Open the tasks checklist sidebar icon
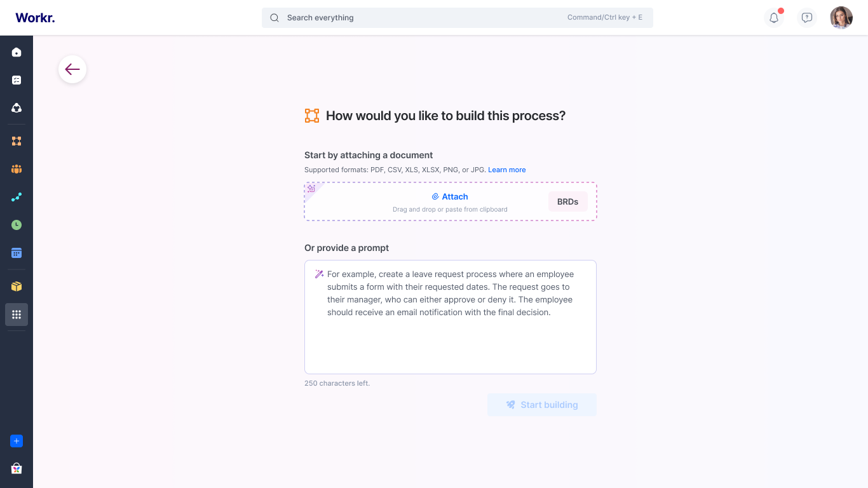This screenshot has height=488, width=868. [x=17, y=80]
